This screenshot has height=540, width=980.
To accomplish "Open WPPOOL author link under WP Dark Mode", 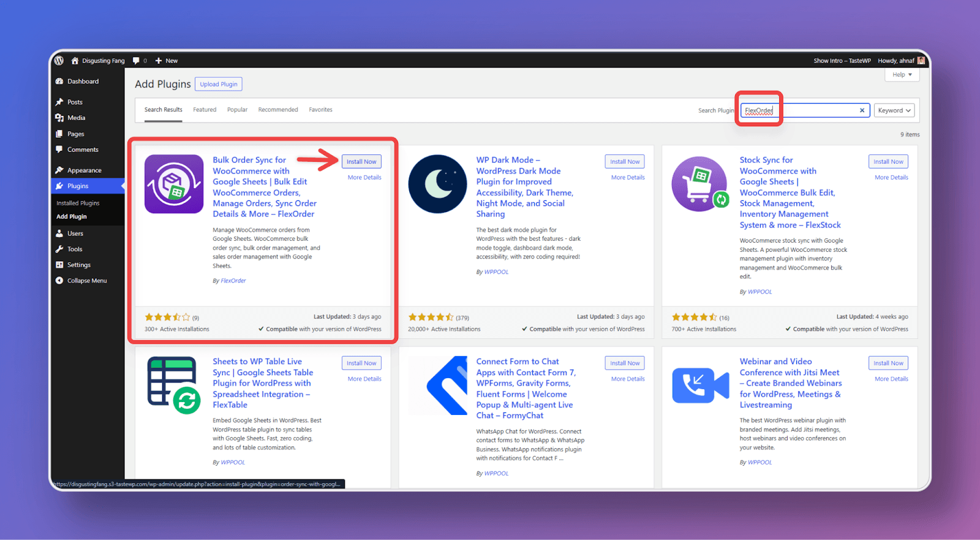I will tap(496, 272).
